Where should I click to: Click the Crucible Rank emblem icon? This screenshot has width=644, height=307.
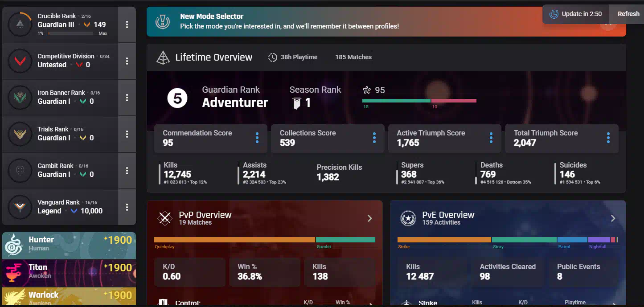tap(20, 25)
